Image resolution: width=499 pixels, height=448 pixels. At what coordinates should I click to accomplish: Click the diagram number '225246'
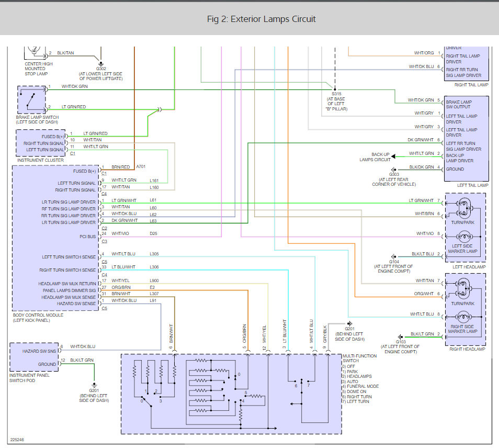[x=17, y=440]
